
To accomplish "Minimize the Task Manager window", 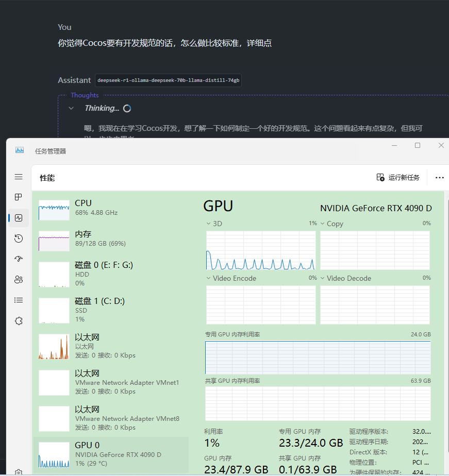I will click(x=394, y=145).
